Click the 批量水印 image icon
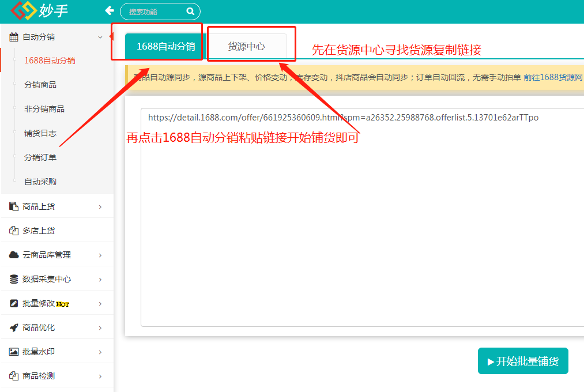This screenshot has width=584, height=392. point(14,352)
